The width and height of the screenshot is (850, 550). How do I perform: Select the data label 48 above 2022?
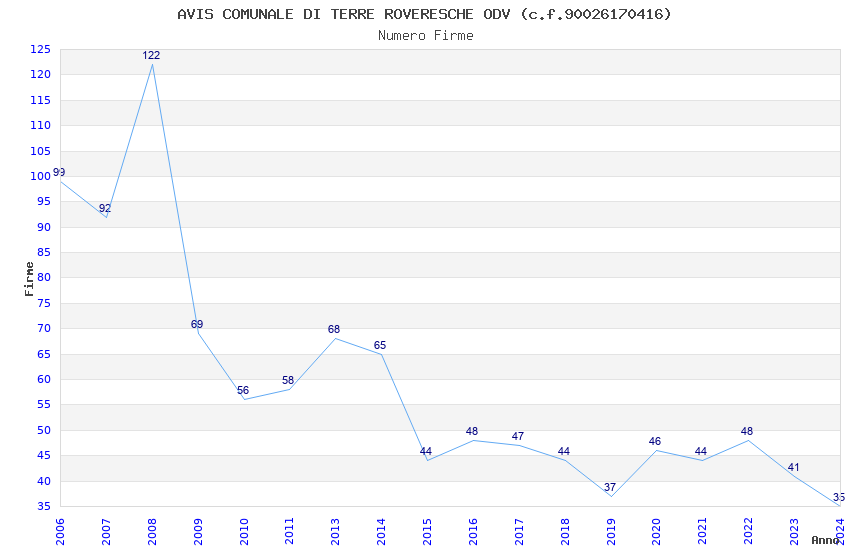(x=747, y=431)
